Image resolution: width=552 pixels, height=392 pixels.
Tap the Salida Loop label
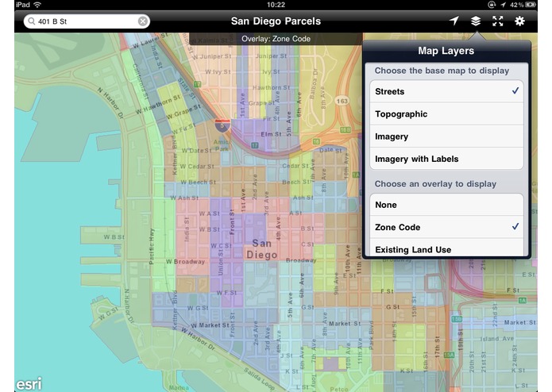pyautogui.click(x=260, y=379)
